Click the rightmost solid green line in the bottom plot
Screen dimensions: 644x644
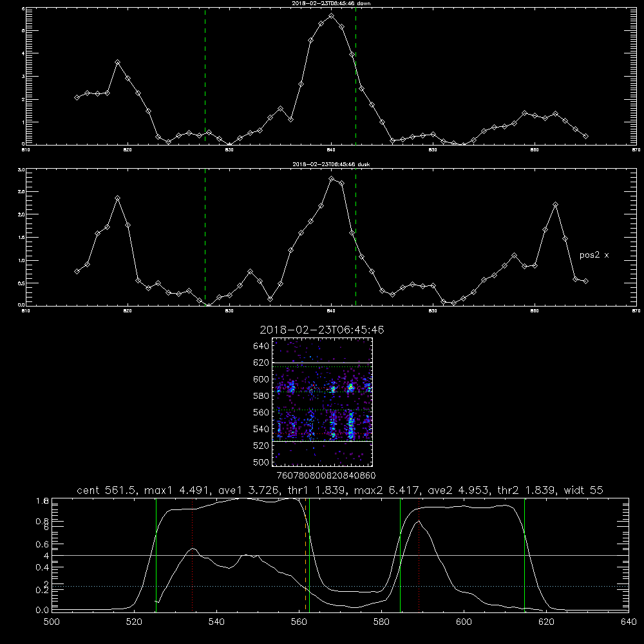(524, 555)
